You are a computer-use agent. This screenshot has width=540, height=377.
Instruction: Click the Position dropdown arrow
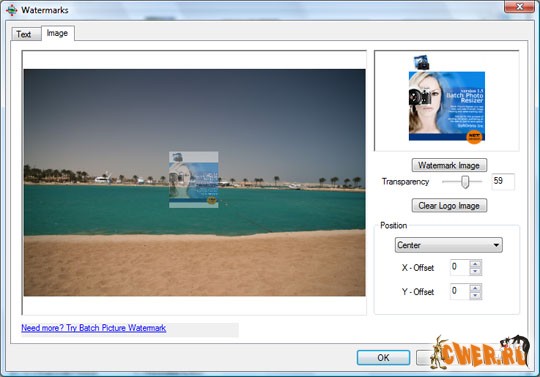(x=496, y=245)
